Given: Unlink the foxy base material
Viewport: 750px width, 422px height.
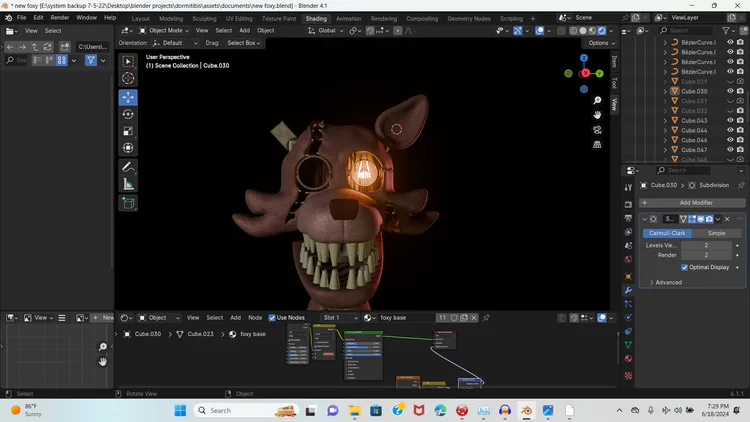Looking at the screenshot, I should pos(474,318).
